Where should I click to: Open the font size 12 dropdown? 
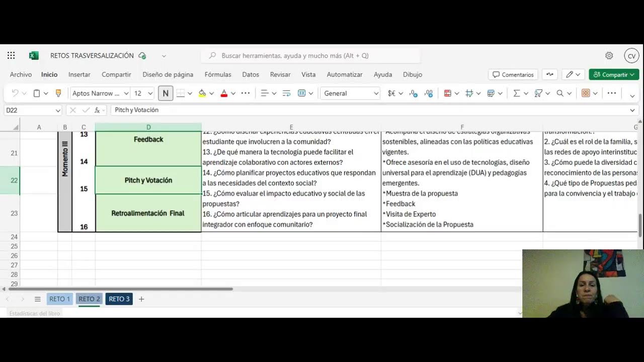150,94
